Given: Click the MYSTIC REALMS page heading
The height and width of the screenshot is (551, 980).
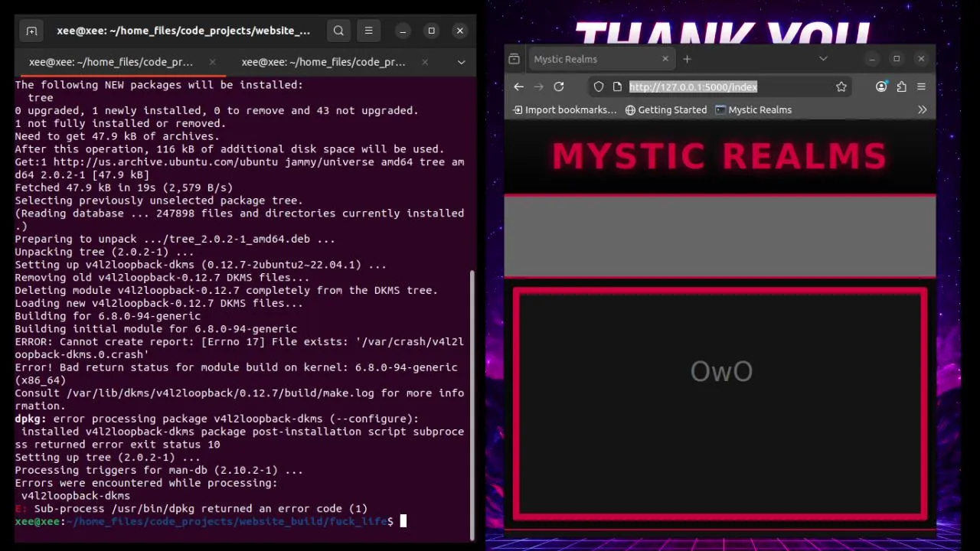Looking at the screenshot, I should (x=720, y=156).
